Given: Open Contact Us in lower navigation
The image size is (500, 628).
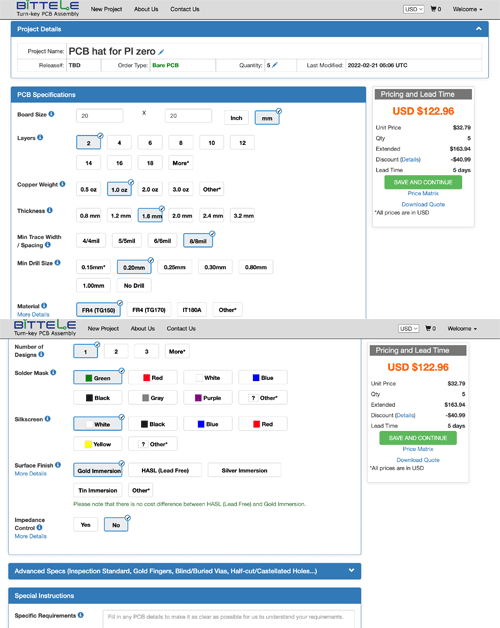Looking at the screenshot, I should pyautogui.click(x=181, y=328).
